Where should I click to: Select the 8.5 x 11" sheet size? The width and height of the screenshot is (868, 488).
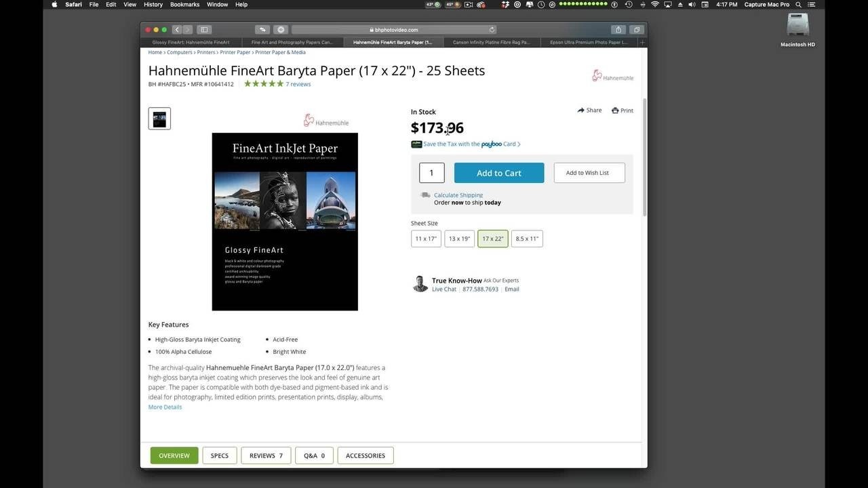point(527,239)
